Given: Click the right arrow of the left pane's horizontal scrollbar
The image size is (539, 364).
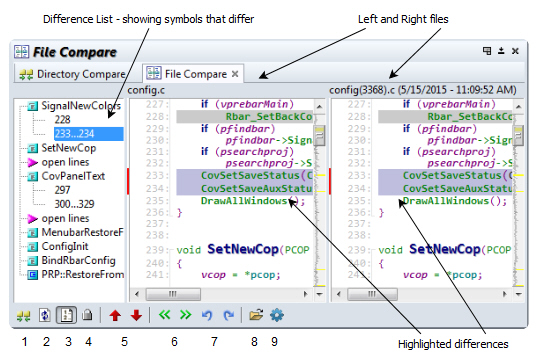Looking at the screenshot, I should [x=305, y=294].
